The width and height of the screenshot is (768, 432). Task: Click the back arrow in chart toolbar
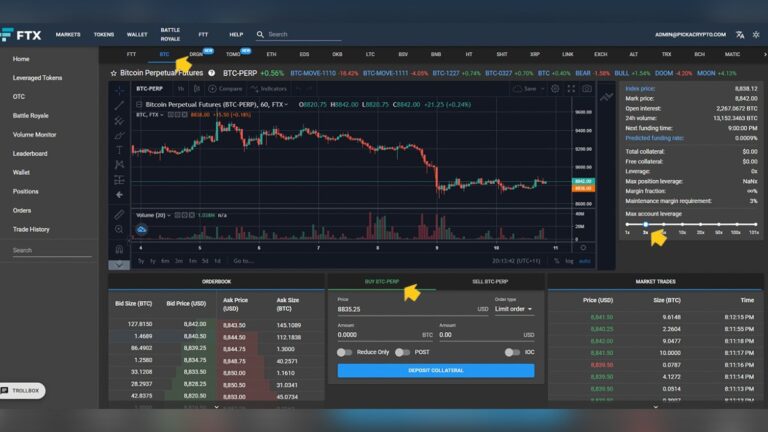(x=119, y=195)
